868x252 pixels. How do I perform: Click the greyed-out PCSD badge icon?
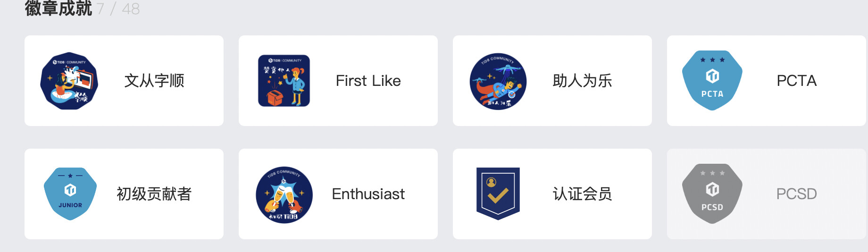pyautogui.click(x=712, y=193)
